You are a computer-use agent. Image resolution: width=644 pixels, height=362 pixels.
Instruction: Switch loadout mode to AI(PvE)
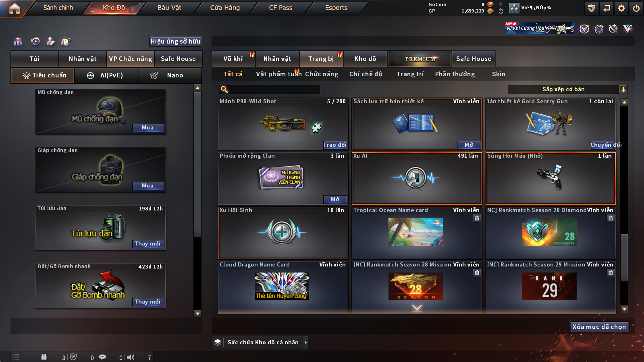pyautogui.click(x=106, y=75)
